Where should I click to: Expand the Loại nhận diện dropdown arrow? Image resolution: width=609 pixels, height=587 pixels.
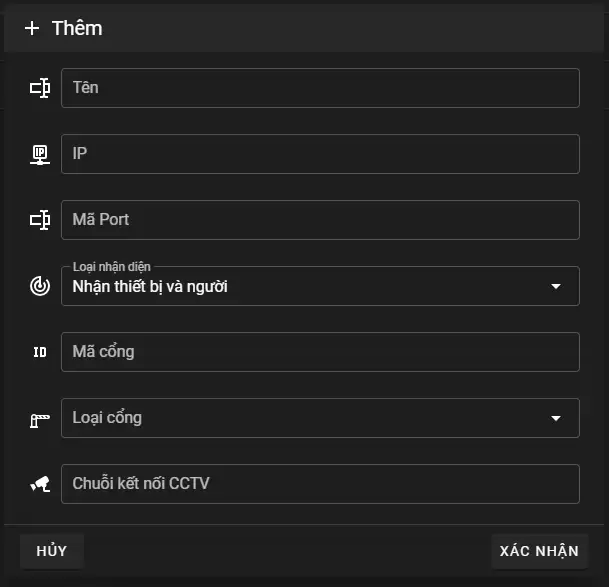556,287
